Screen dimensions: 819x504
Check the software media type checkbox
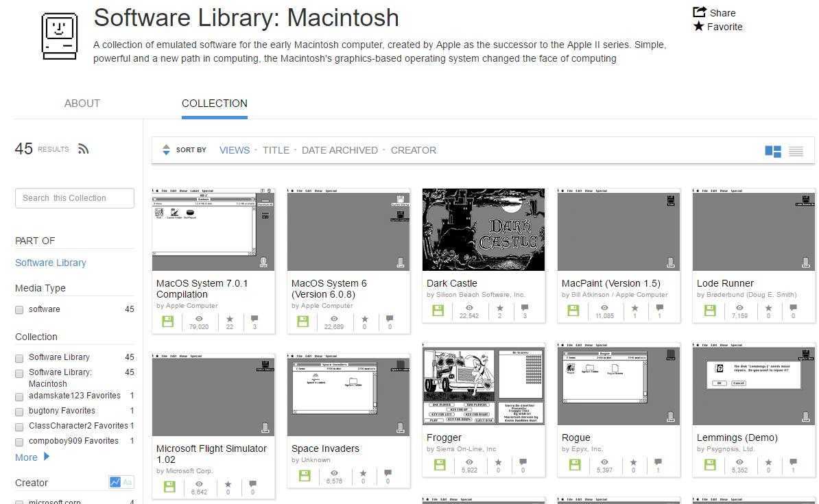pyautogui.click(x=19, y=310)
